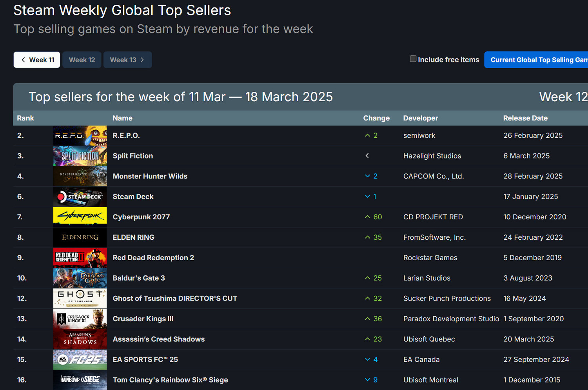Advance to Week 13
This screenshot has width=588, height=390.
[x=127, y=60]
